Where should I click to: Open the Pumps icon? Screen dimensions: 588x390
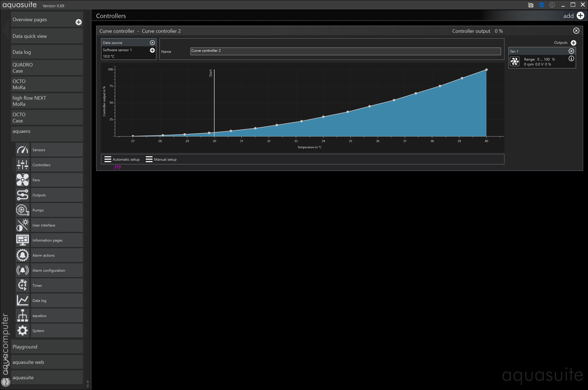point(22,210)
